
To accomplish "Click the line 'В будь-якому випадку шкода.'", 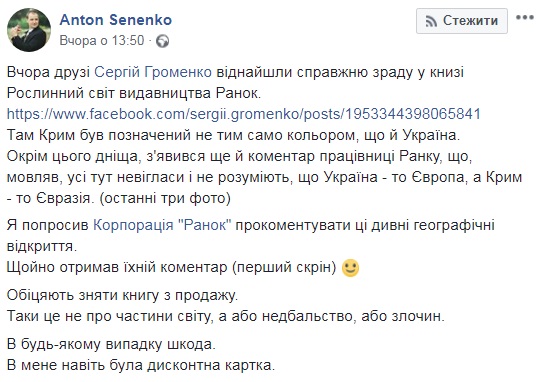I will click(111, 344).
